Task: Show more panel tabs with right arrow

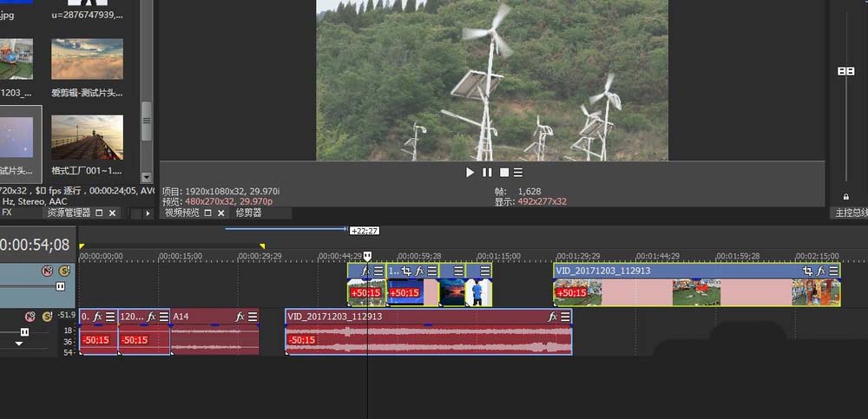Action: 148,213
